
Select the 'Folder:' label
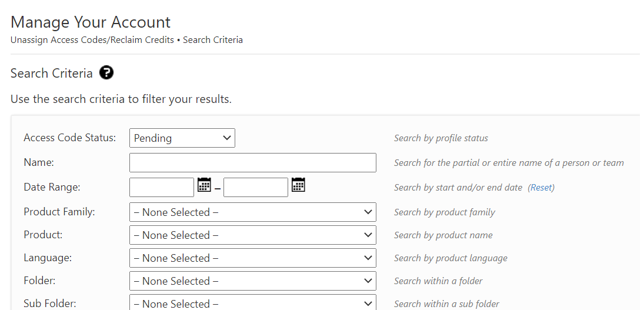(39, 281)
